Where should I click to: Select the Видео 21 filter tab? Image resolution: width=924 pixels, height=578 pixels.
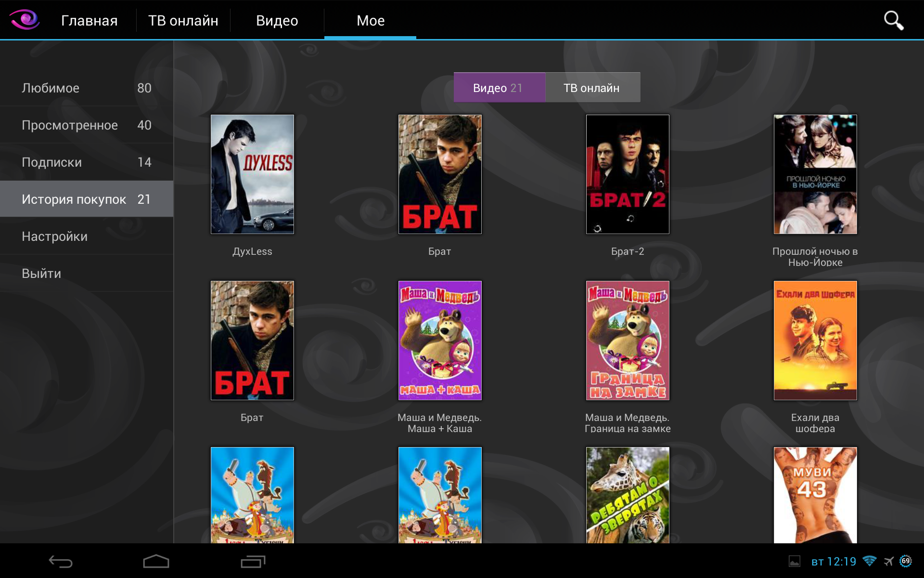[x=499, y=88]
